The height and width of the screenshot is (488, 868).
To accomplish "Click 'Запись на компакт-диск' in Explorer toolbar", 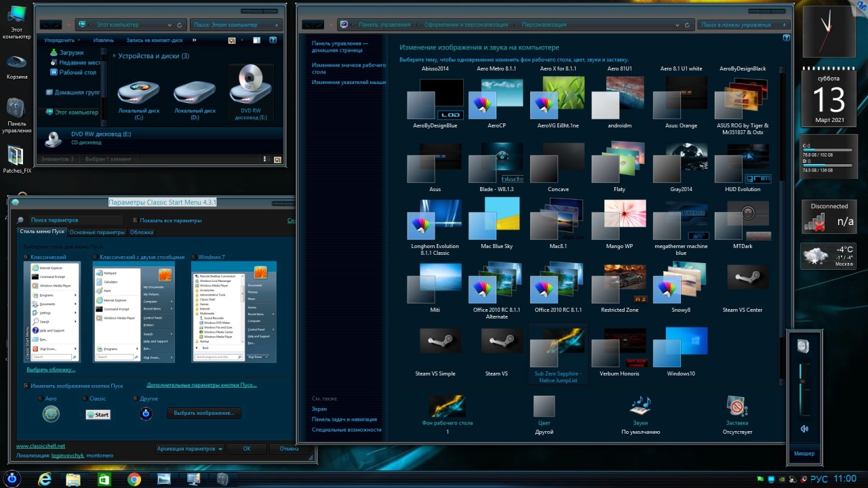I will click(x=155, y=40).
